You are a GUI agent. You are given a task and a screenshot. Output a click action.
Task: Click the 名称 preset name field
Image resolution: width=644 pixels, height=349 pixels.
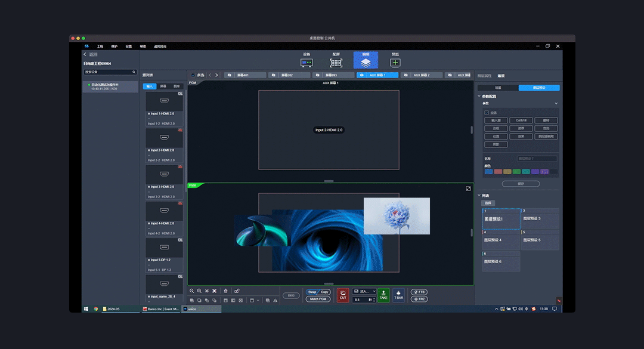click(x=537, y=159)
